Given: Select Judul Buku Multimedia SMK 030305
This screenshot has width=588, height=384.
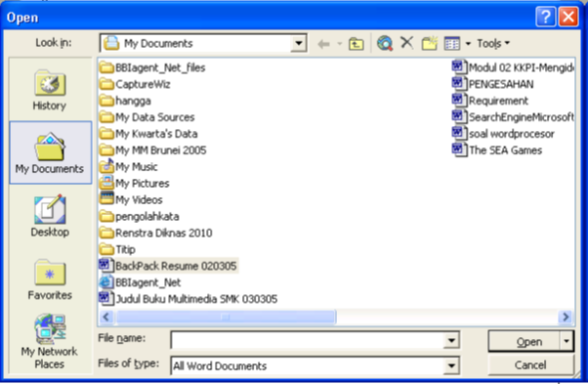Looking at the screenshot, I should pyautogui.click(x=189, y=299).
